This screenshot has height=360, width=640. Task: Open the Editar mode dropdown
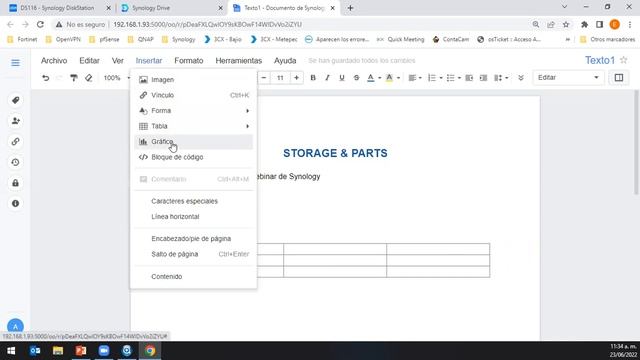pos(568,78)
